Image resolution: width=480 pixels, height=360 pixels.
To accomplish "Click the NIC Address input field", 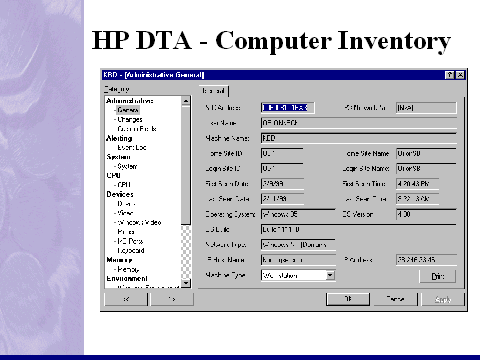I will pos(287,108).
